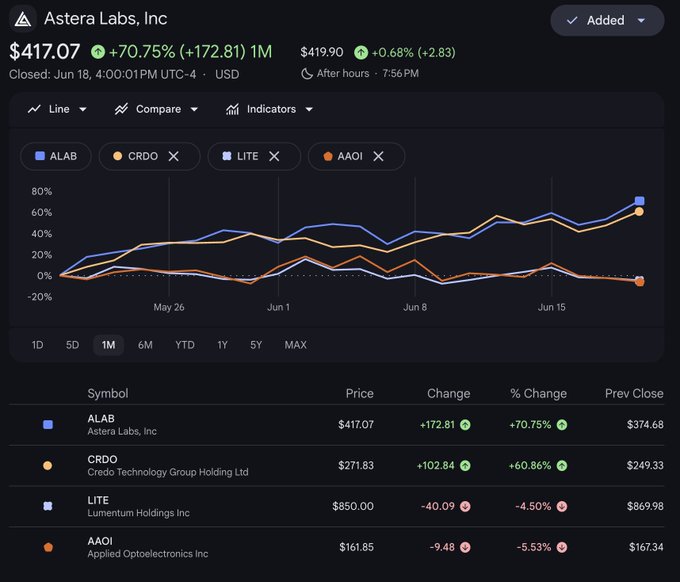
Task: Click the down arrow beside -5.53%
Action: pos(562,547)
